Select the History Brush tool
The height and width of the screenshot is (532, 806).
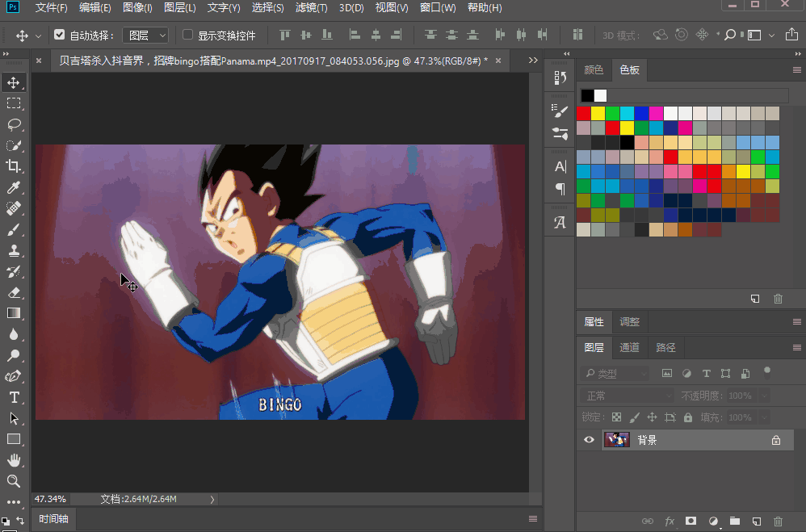pos(14,271)
